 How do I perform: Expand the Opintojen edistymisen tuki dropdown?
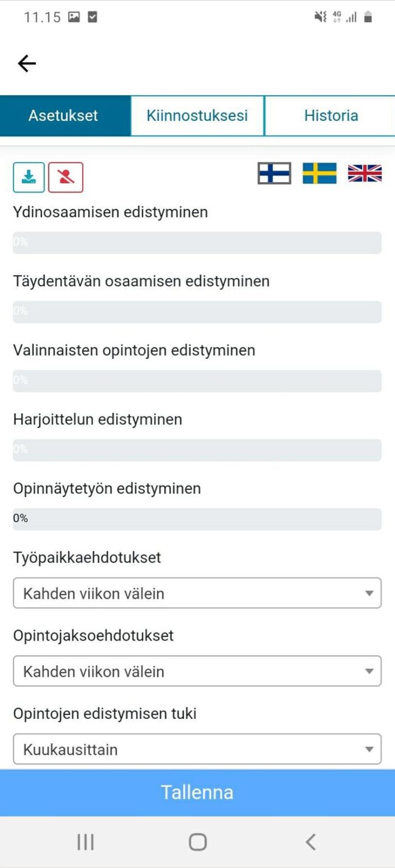point(197,749)
